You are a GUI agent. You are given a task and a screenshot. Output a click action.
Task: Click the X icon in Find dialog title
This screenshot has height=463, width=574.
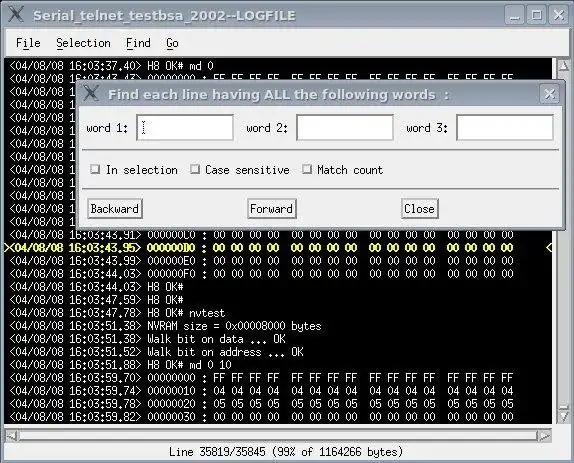tap(91, 94)
